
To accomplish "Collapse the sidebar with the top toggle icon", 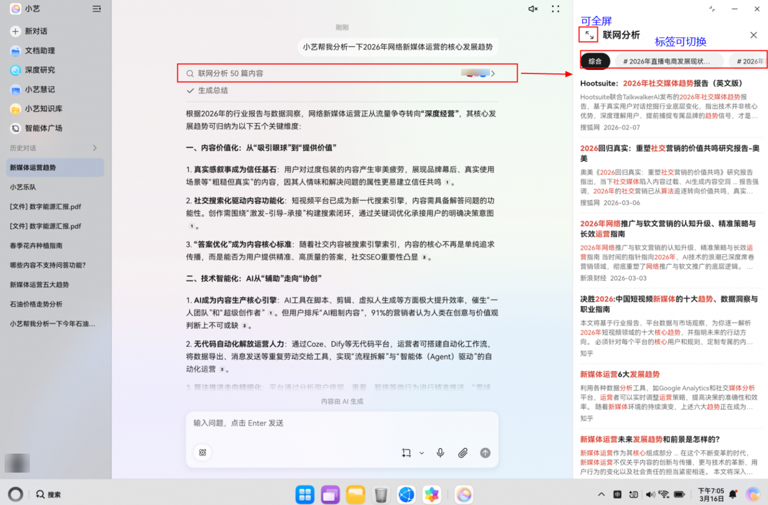I will (x=97, y=9).
